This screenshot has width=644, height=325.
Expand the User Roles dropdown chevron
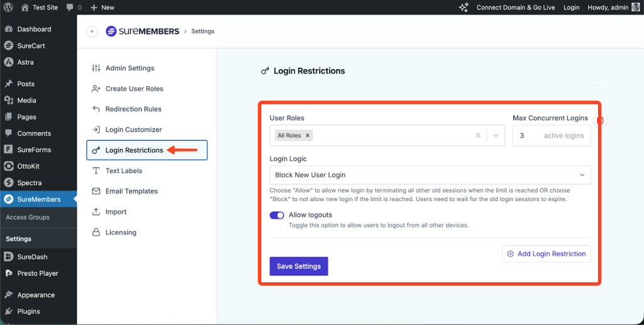click(x=496, y=136)
